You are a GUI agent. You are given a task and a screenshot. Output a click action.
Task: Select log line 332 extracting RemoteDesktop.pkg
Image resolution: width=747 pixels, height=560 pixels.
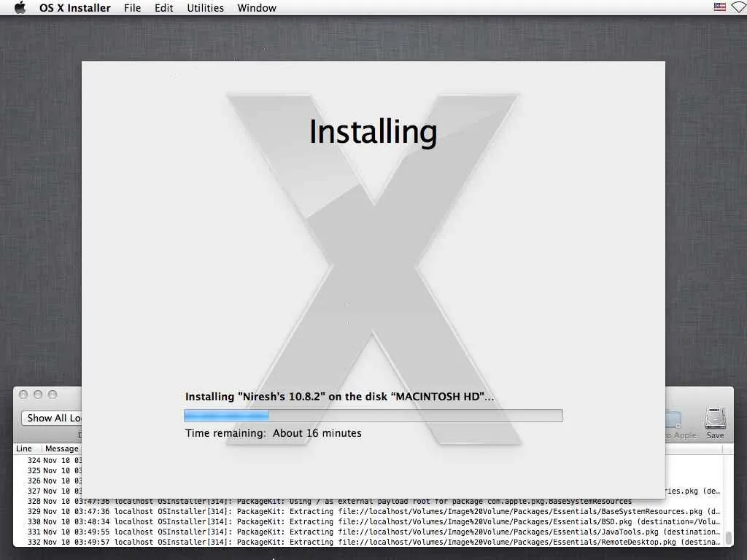coord(368,542)
